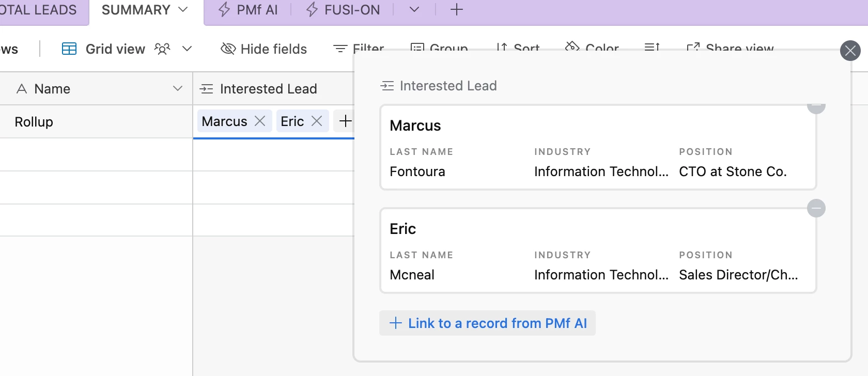The width and height of the screenshot is (868, 376).
Task: Open the Color options in toolbar
Action: 592,47
